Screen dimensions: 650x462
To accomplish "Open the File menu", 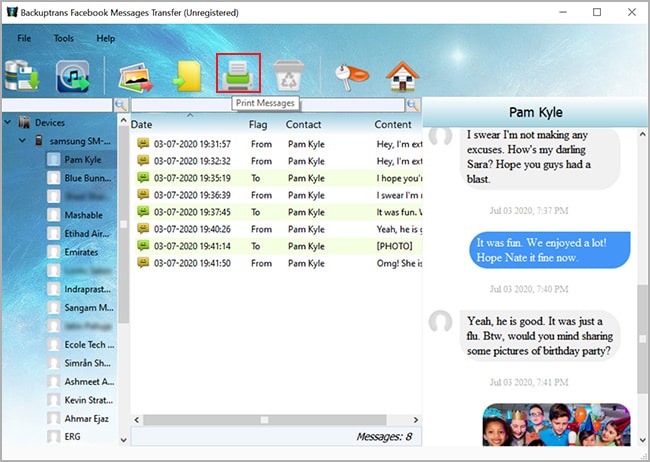I will pyautogui.click(x=23, y=38).
